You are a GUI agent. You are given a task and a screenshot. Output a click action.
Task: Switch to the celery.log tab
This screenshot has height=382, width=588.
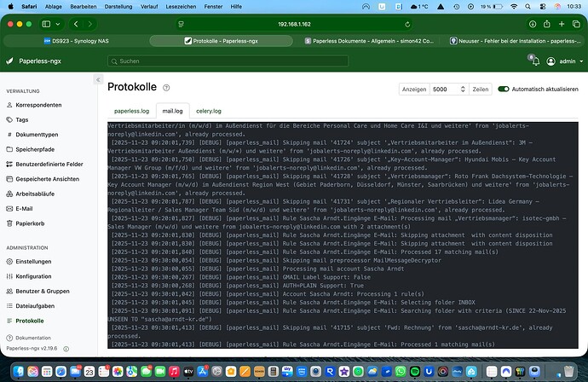click(x=209, y=111)
